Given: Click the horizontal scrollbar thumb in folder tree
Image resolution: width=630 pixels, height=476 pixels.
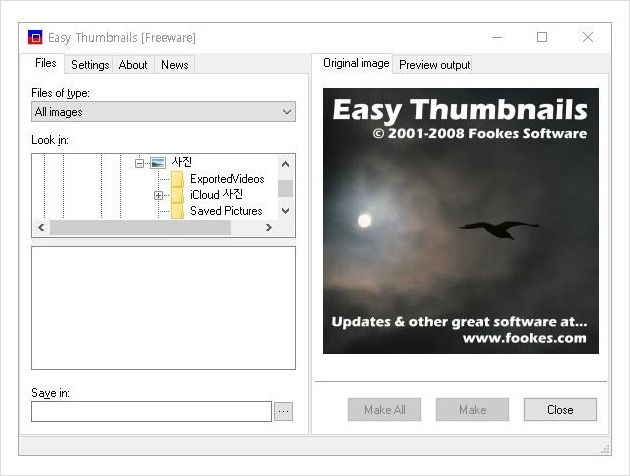Looking at the screenshot, I should click(140, 227).
